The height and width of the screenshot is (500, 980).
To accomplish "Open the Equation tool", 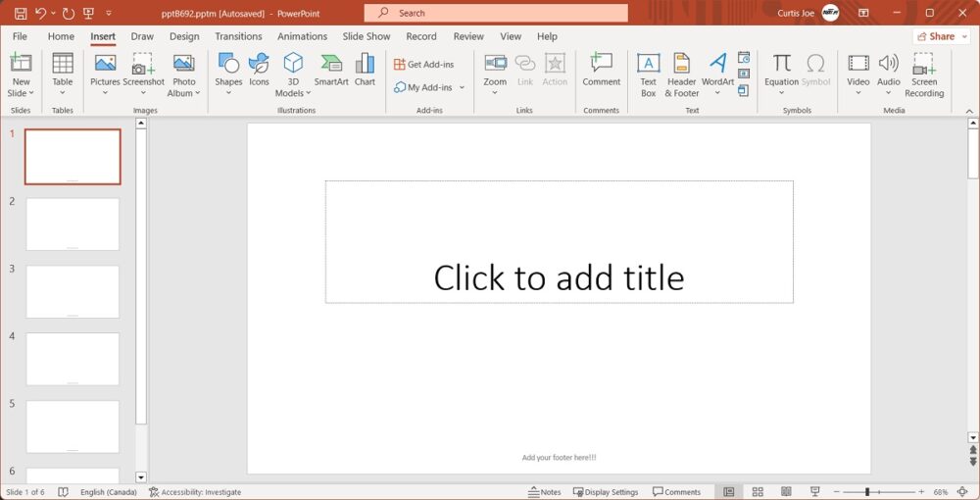I will pos(781,70).
